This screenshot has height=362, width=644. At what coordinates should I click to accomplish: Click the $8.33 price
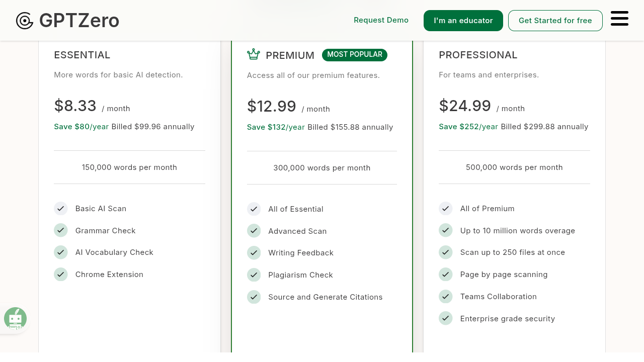point(75,106)
